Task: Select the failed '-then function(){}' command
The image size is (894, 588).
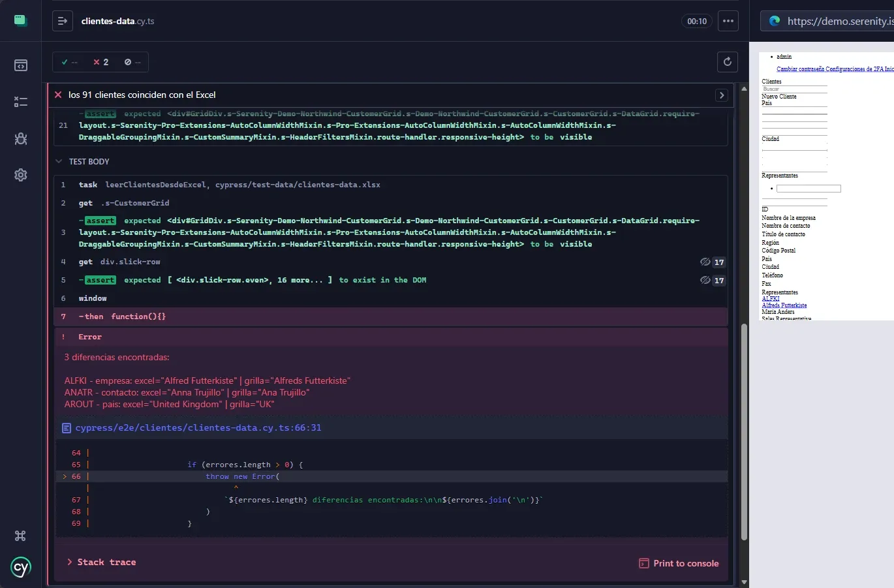Action: 390,317
